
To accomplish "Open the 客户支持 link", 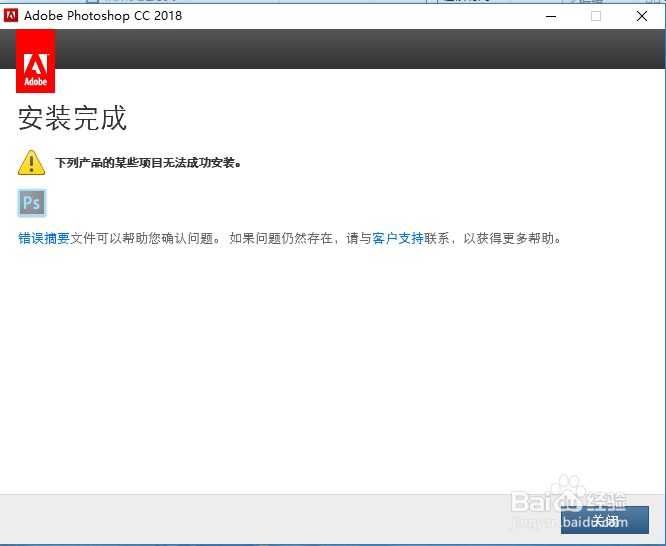I will pyautogui.click(x=398, y=238).
